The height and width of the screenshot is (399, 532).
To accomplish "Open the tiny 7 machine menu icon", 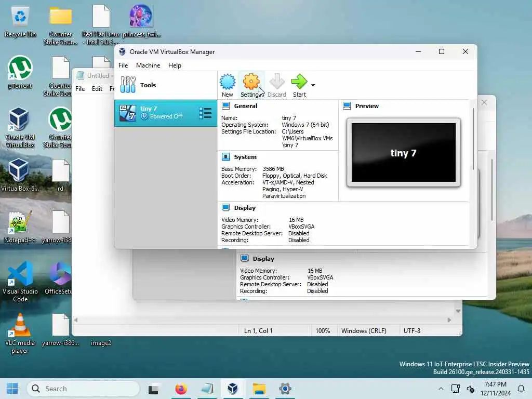I will point(205,113).
